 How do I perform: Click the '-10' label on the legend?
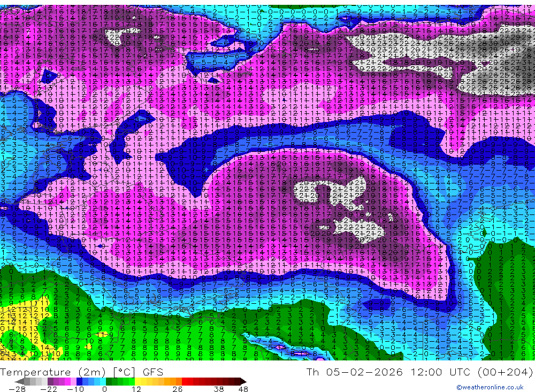[75, 389]
